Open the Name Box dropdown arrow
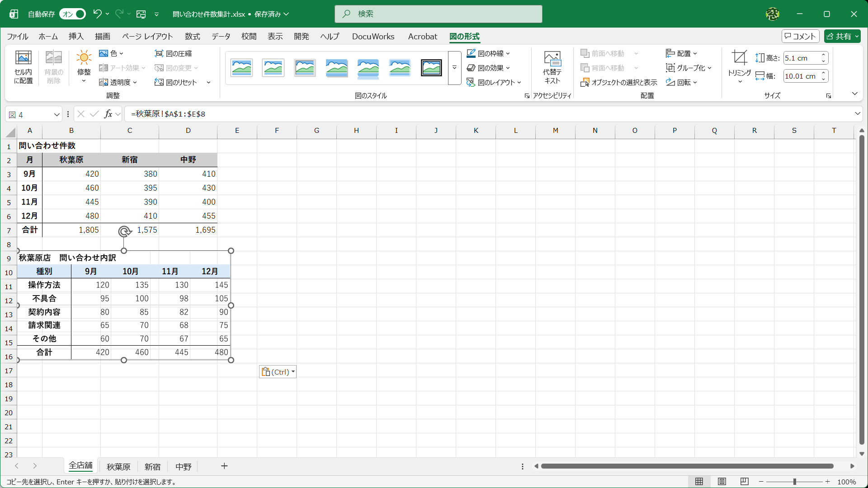This screenshot has height=488, width=868. tap(57, 115)
